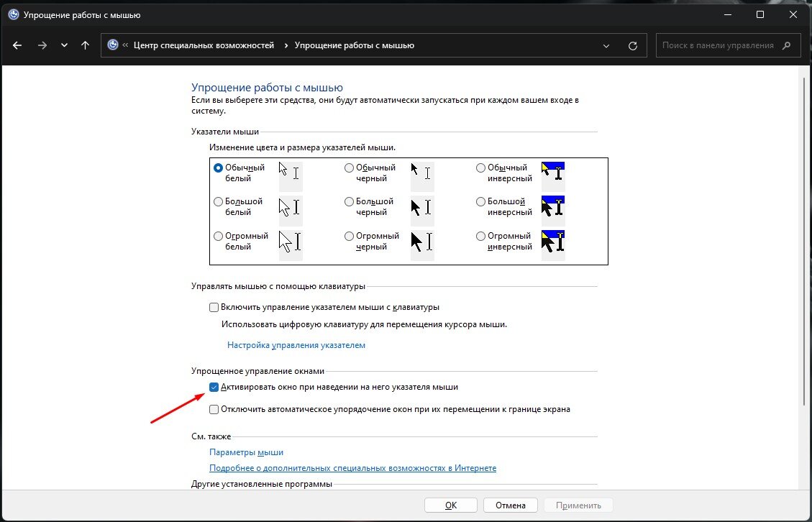Click the Большой черный cursor preview image
The image size is (812, 522).
422,210
